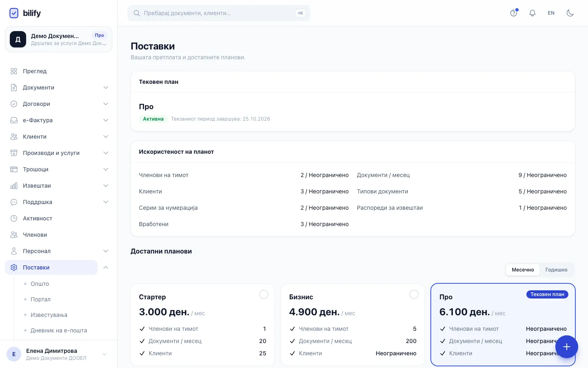Screen dimensions: 588x368
Task: Click the search magnifier icon
Action: (x=137, y=13)
